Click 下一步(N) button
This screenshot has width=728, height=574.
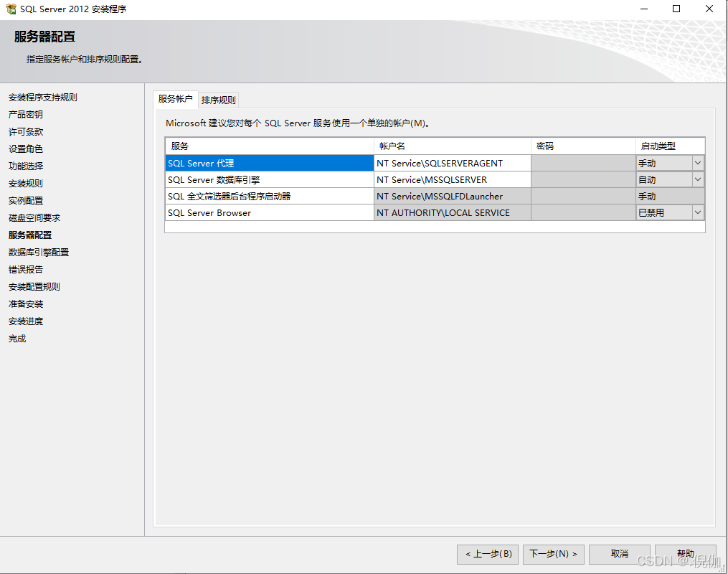(x=554, y=554)
